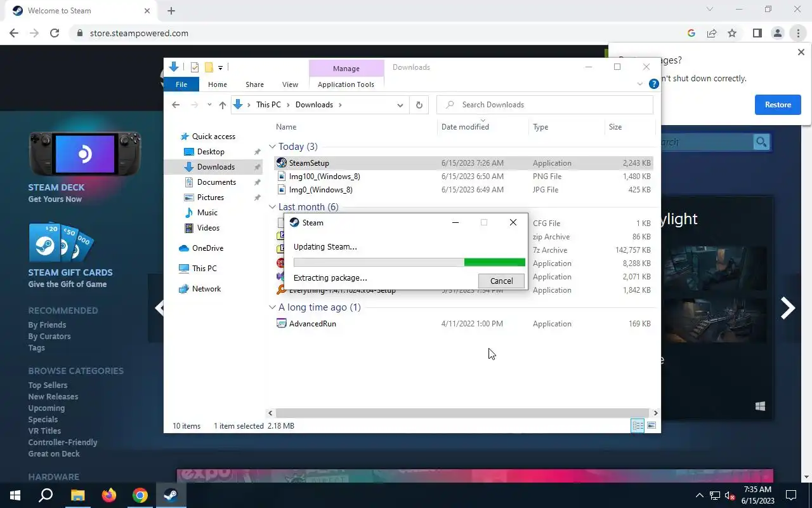This screenshot has height=508, width=812.
Task: Dismiss the restore pages popup
Action: (x=801, y=52)
